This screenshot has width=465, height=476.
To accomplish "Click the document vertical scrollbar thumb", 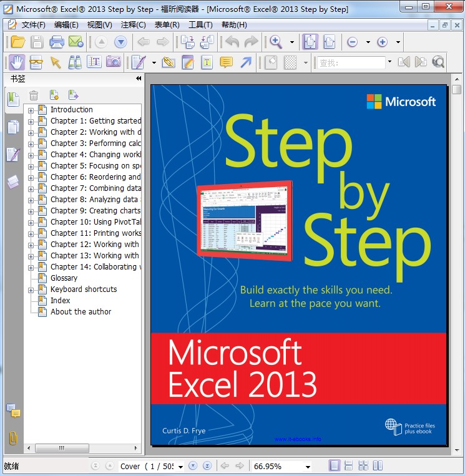I will click(x=456, y=90).
